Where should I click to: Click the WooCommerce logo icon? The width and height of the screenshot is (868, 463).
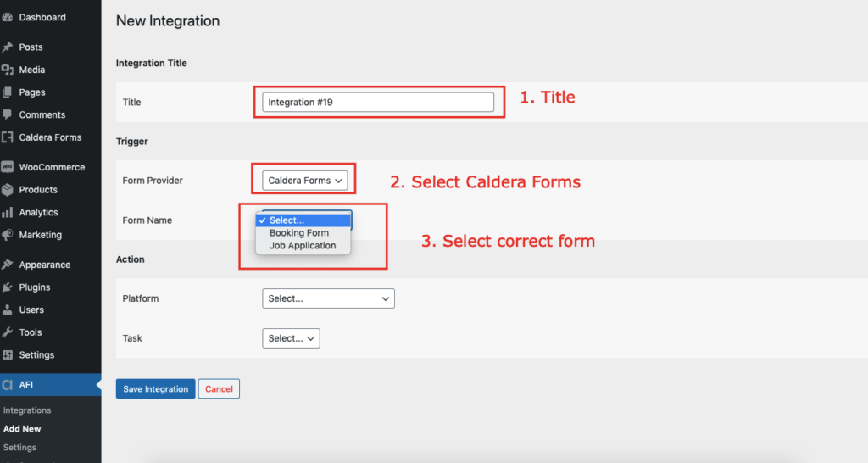pyautogui.click(x=7, y=167)
